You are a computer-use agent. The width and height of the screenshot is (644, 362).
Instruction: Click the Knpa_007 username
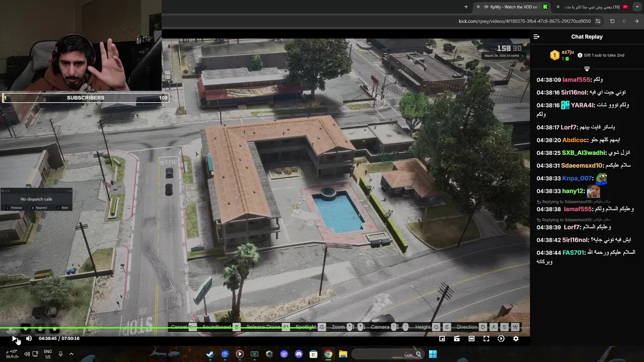click(577, 178)
